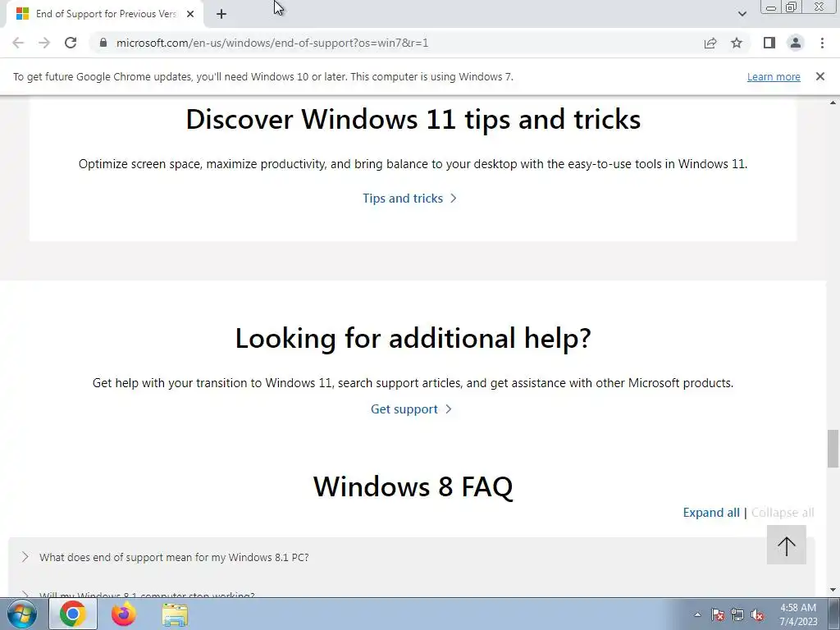Bookmark this page with star icon

[x=737, y=43]
